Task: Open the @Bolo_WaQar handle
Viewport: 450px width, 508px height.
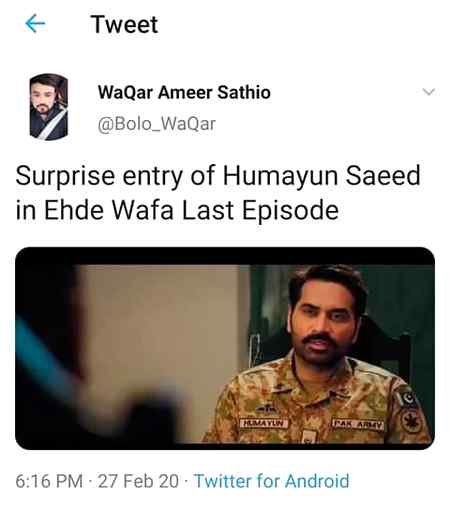Action: click(x=157, y=124)
